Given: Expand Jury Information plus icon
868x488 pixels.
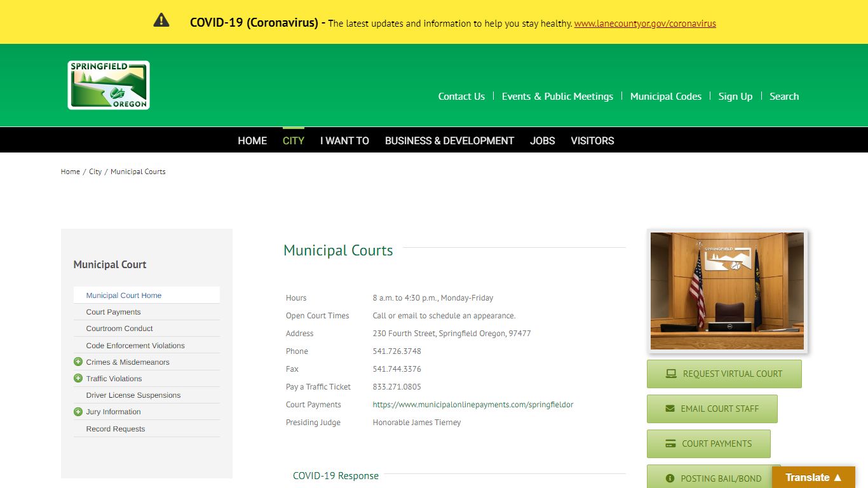Looking at the screenshot, I should 78,412.
